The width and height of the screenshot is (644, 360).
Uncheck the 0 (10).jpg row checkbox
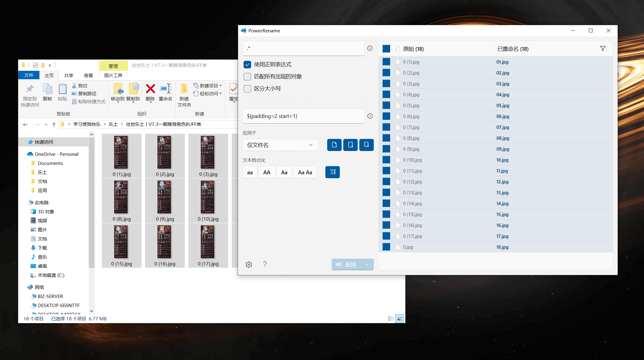pos(386,160)
